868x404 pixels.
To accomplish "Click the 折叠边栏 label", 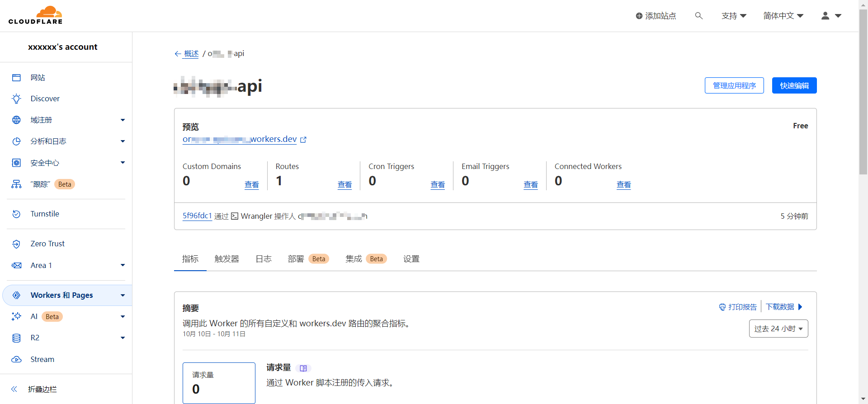I will (42, 389).
